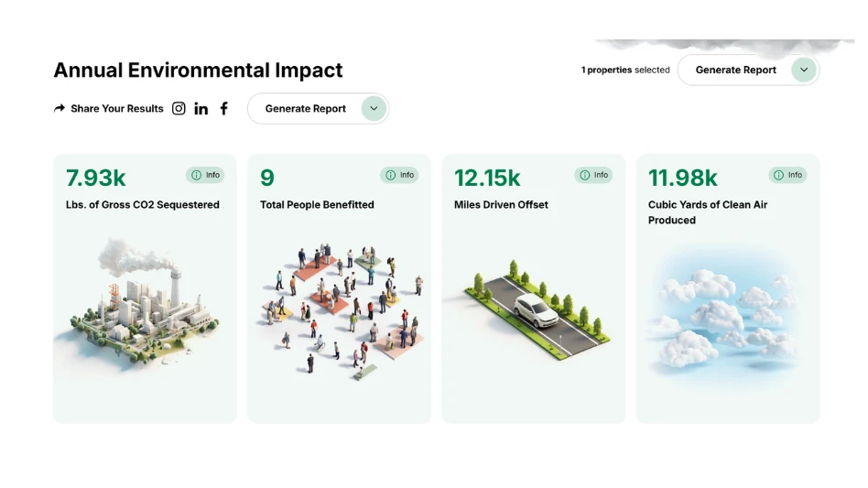Click the 12.15k miles value
868x488 pixels.
pyautogui.click(x=487, y=178)
